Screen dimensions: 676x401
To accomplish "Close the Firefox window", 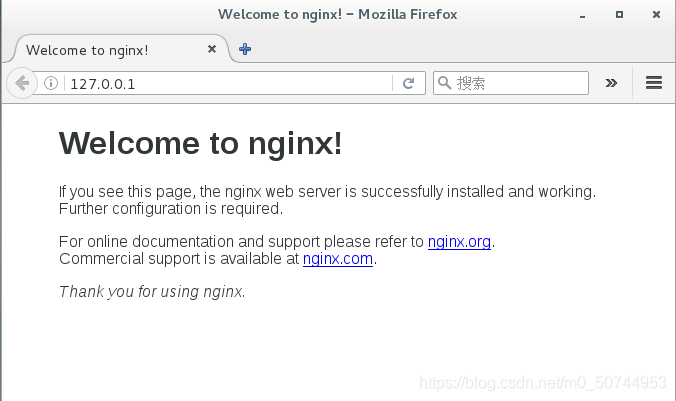I will tap(656, 15).
